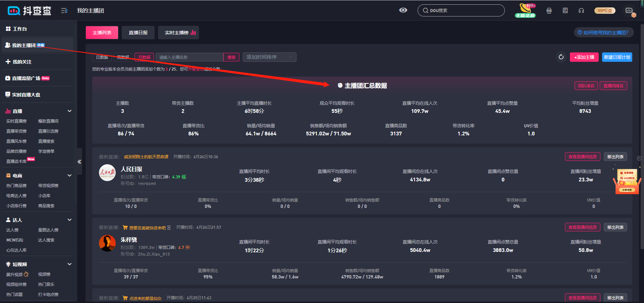Select the 周数据 data range option

123,57
